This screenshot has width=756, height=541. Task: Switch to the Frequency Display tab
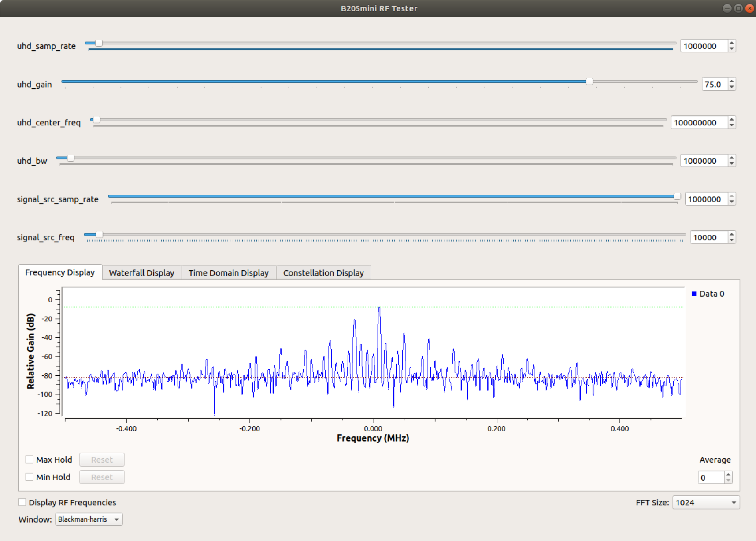click(60, 272)
